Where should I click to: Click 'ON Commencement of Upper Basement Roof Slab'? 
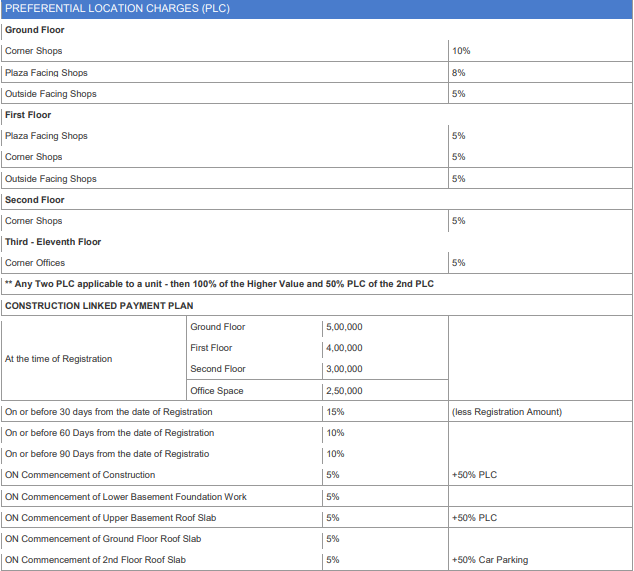(110, 518)
